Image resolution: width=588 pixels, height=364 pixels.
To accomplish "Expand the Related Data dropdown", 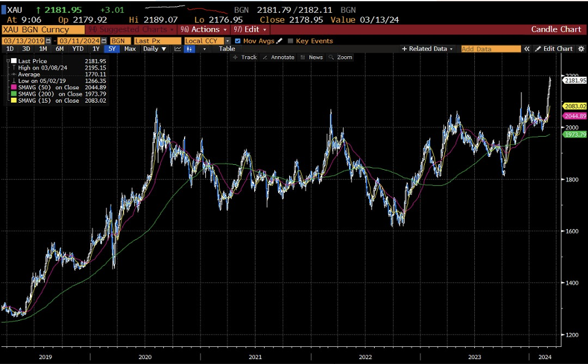I will click(427, 49).
